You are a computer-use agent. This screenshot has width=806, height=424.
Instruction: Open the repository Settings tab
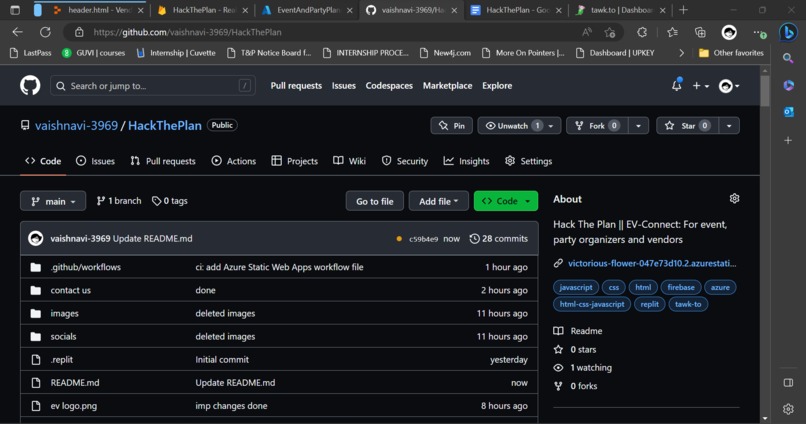coord(528,161)
